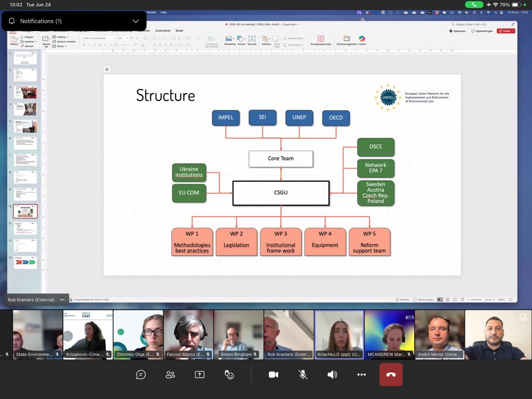
Task: Click the Opgeslagen dropdown in the title bar
Action: tap(291, 24)
